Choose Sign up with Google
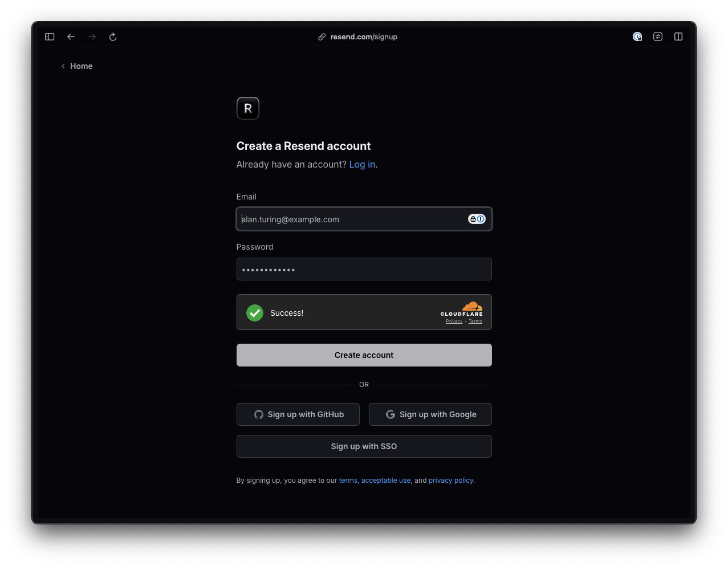Viewport: 728px width, 566px height. (430, 414)
